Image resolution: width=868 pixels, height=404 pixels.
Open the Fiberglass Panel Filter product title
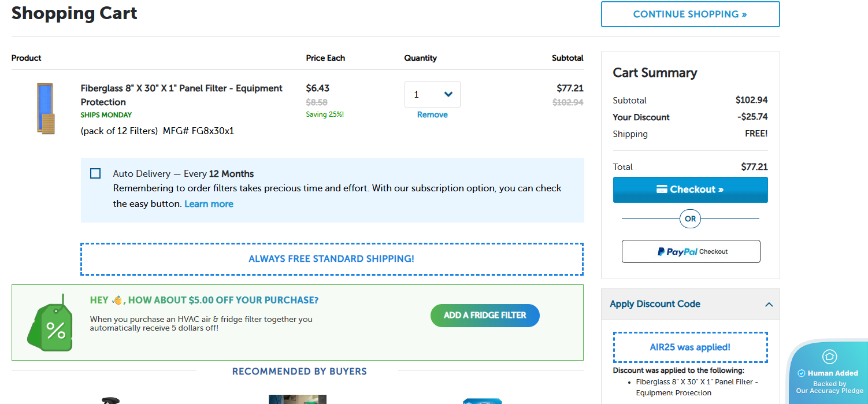coord(181,95)
